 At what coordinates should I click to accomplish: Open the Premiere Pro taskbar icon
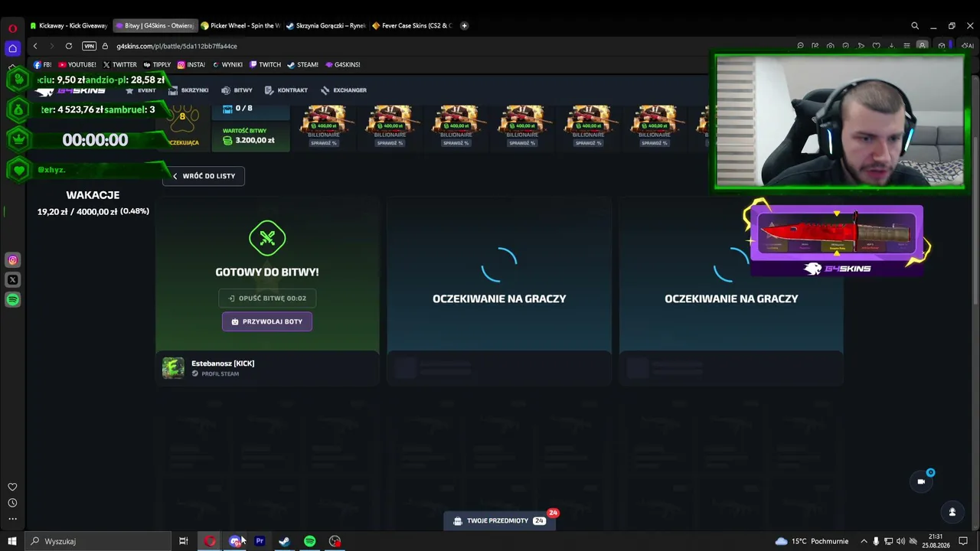coord(260,541)
